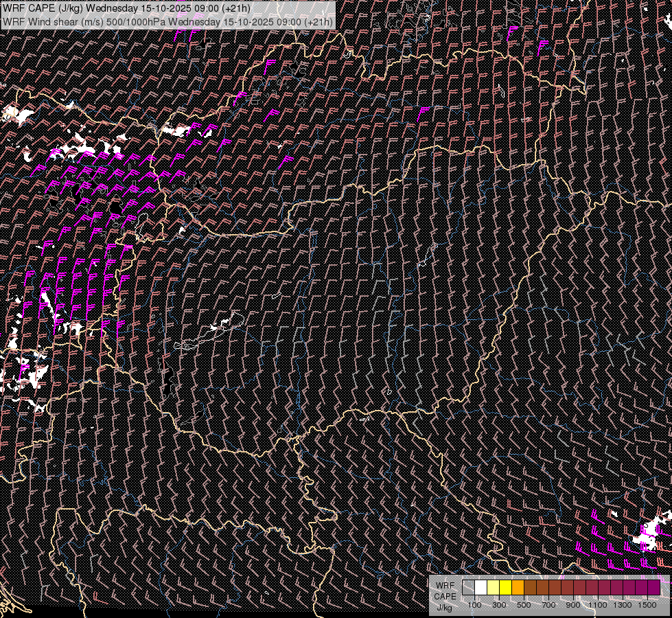
Task: Click the 700 legend scale label
Action: 548,605
